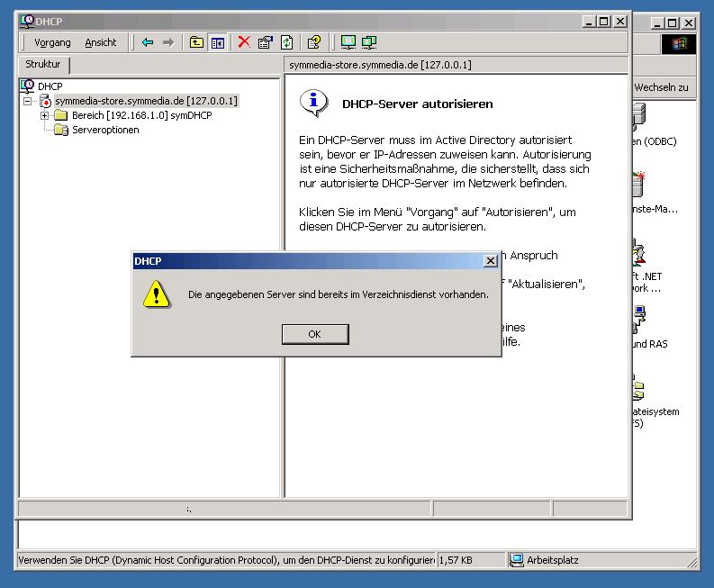Click the Wechseln zu button in background window
714x588 pixels.
tap(662, 87)
